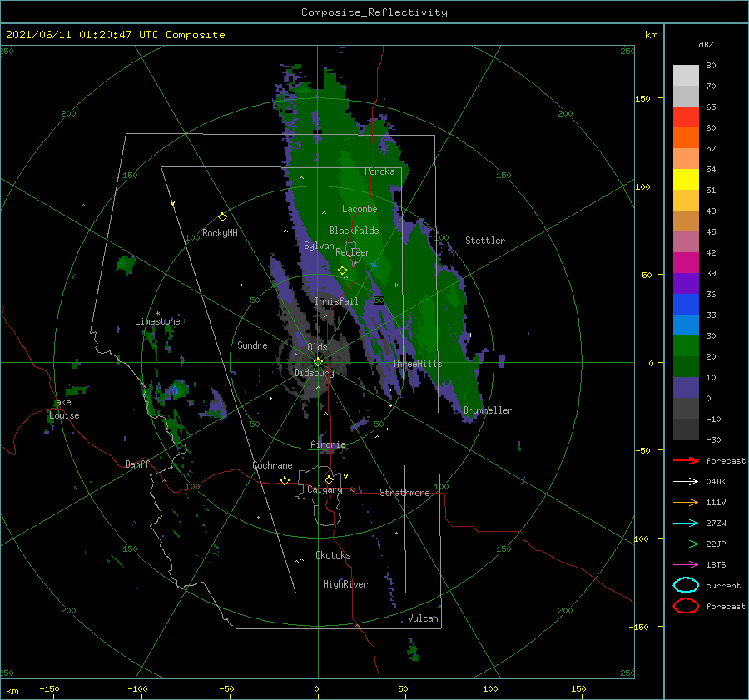
Task: Click the Drumheller town label
Action: [488, 410]
